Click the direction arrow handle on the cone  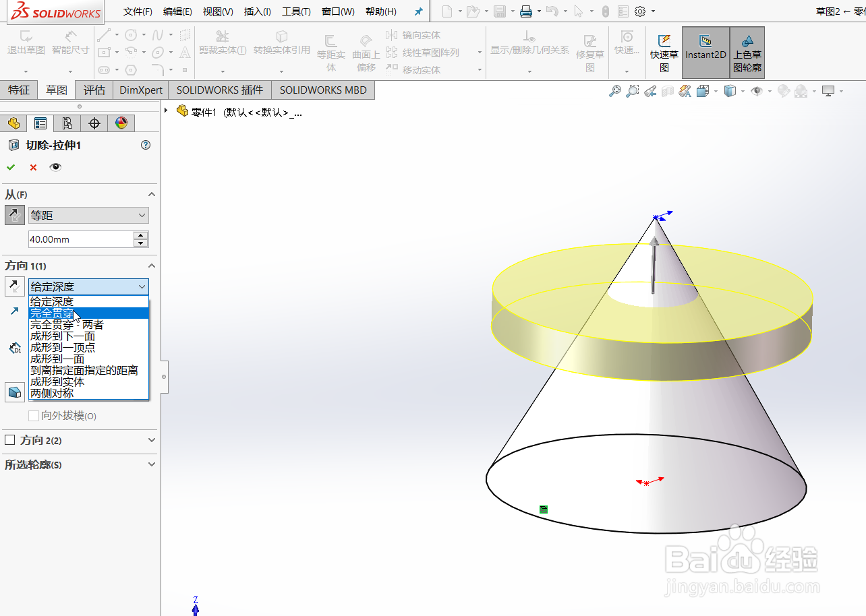click(x=653, y=264)
